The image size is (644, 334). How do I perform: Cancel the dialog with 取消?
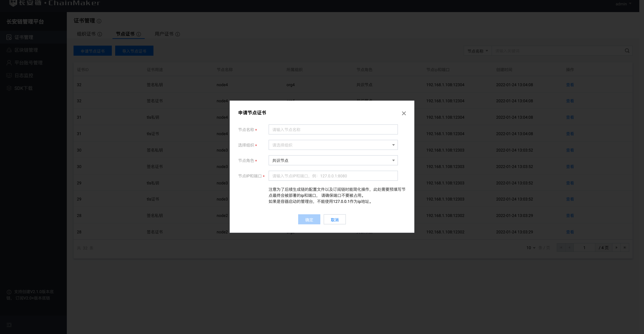tap(334, 219)
